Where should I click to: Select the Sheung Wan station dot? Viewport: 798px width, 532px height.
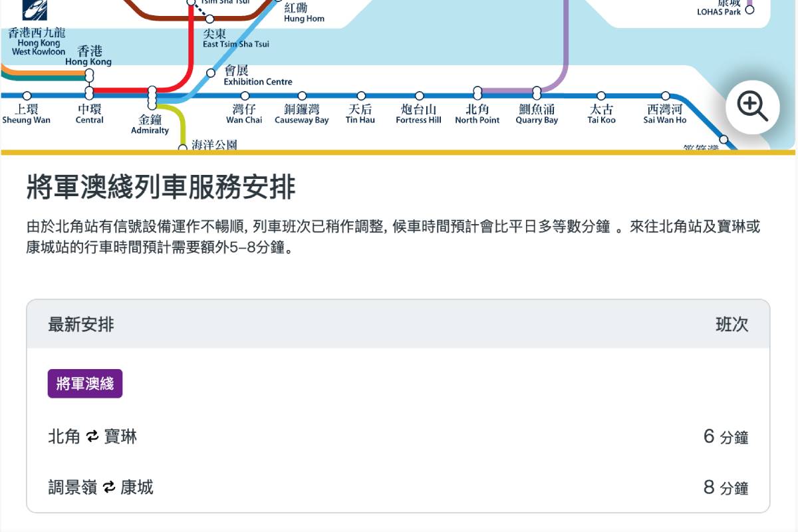[x=27, y=96]
